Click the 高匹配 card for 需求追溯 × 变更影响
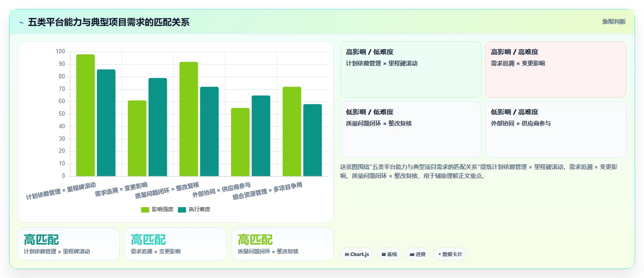This screenshot has height=278, width=644. coord(175,244)
